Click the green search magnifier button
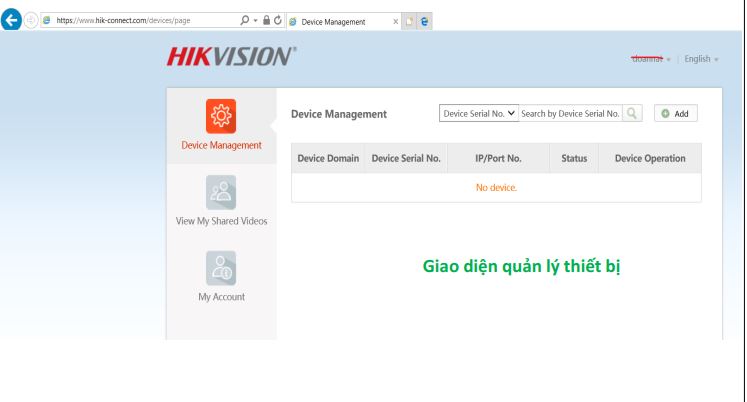Image resolution: width=747 pixels, height=402 pixels. click(632, 113)
